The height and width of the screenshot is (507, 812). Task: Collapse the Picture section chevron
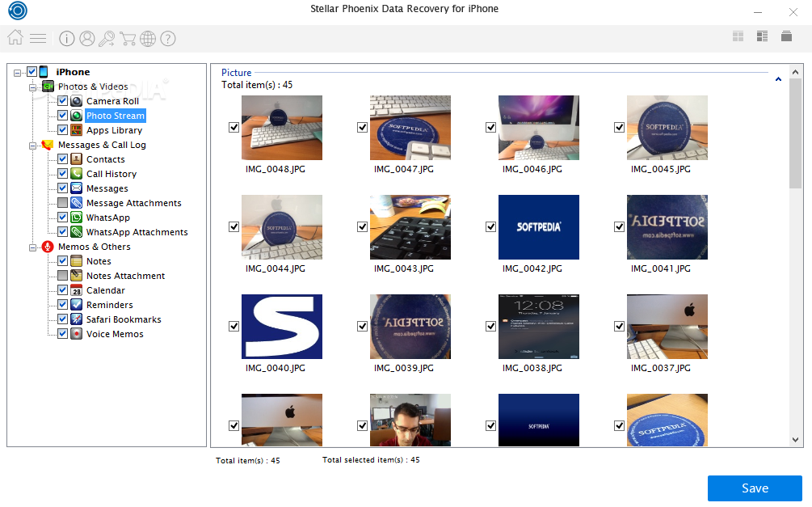[x=778, y=79]
